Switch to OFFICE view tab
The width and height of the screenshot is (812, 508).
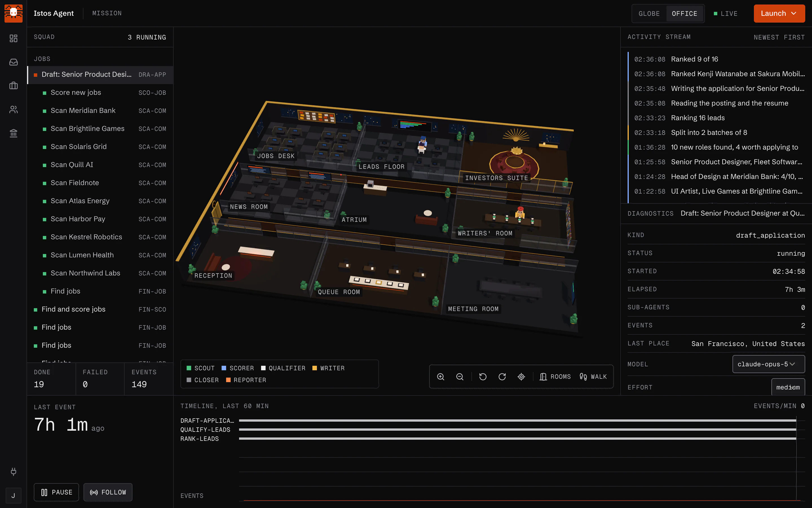[x=685, y=14]
